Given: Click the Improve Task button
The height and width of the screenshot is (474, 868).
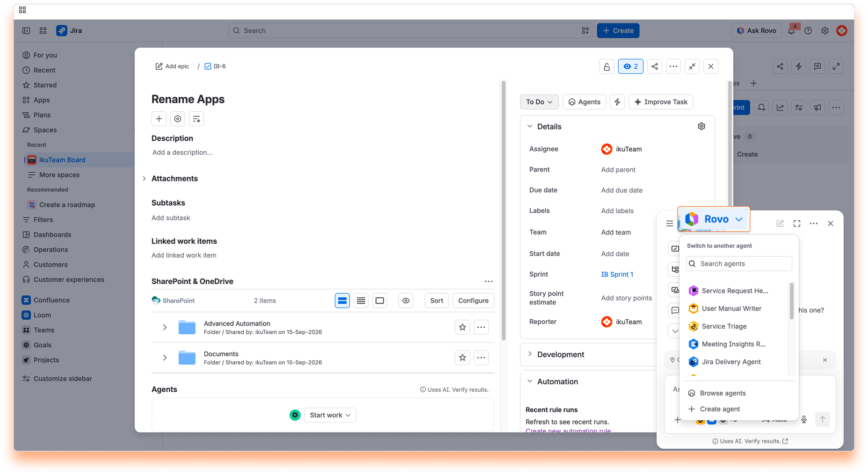Looking at the screenshot, I should pyautogui.click(x=661, y=102).
